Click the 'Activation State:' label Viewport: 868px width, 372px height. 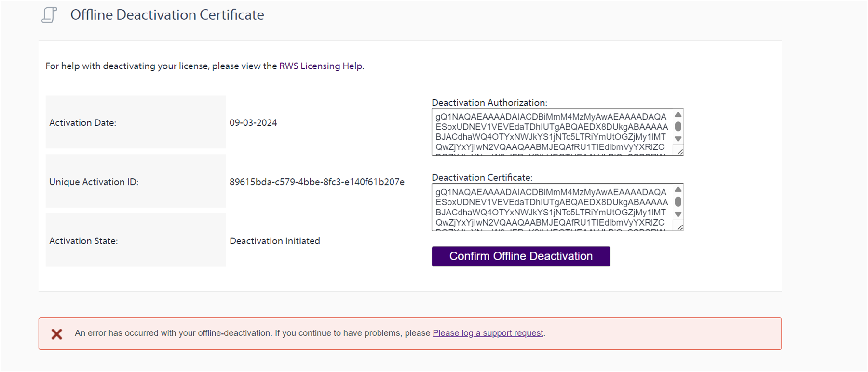click(x=83, y=241)
